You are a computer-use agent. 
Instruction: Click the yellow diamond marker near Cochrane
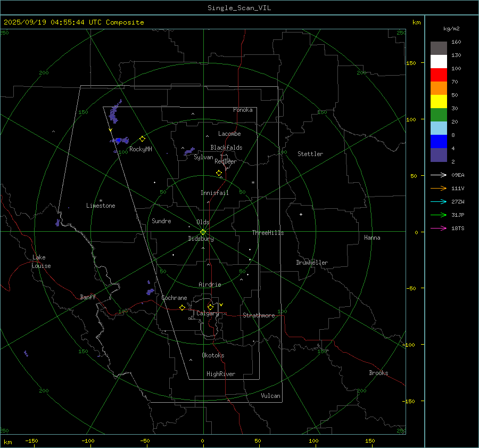coord(182,308)
